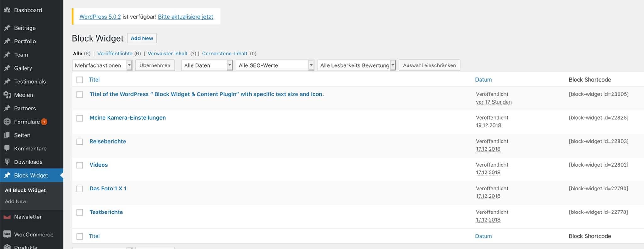The image size is (644, 249).
Task: Go to Portfolio in the sidebar
Action: (25, 41)
